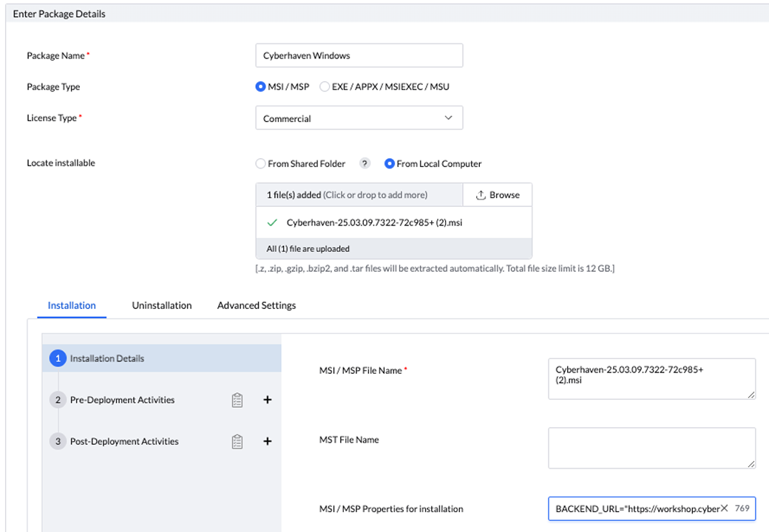Click the help question mark icon

365,164
